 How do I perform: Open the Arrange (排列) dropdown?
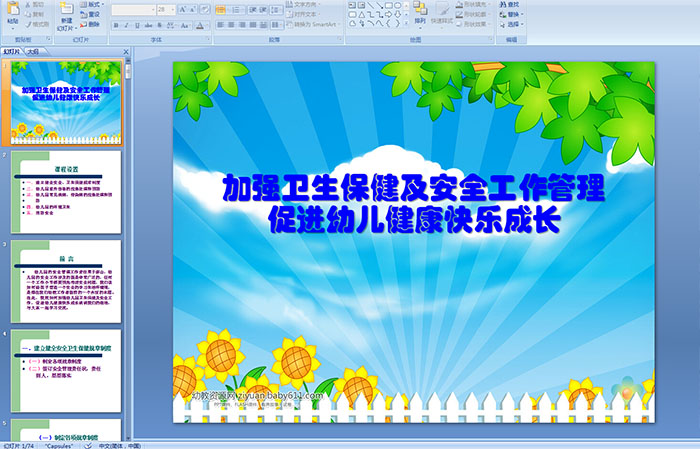[420, 14]
